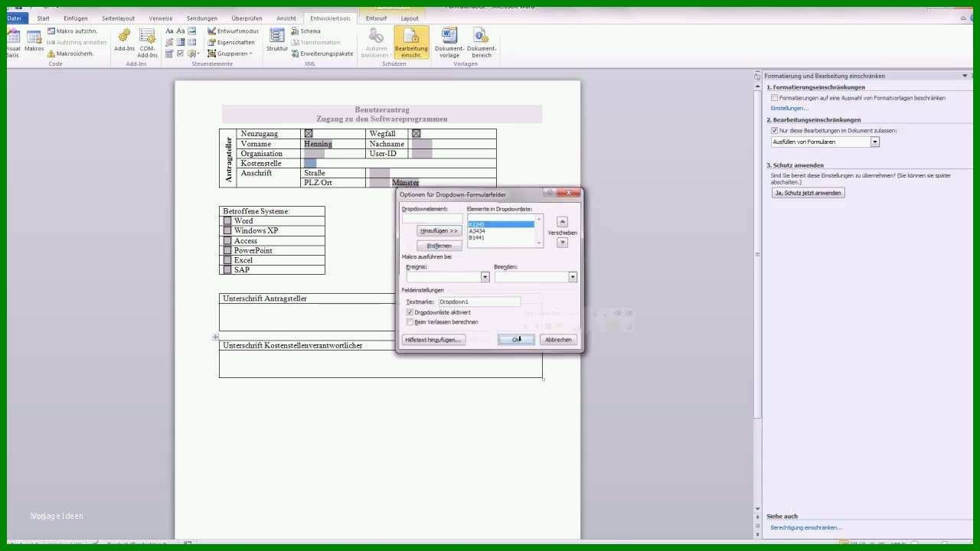
Task: Click Hinzufügen >> button
Action: [x=439, y=230]
